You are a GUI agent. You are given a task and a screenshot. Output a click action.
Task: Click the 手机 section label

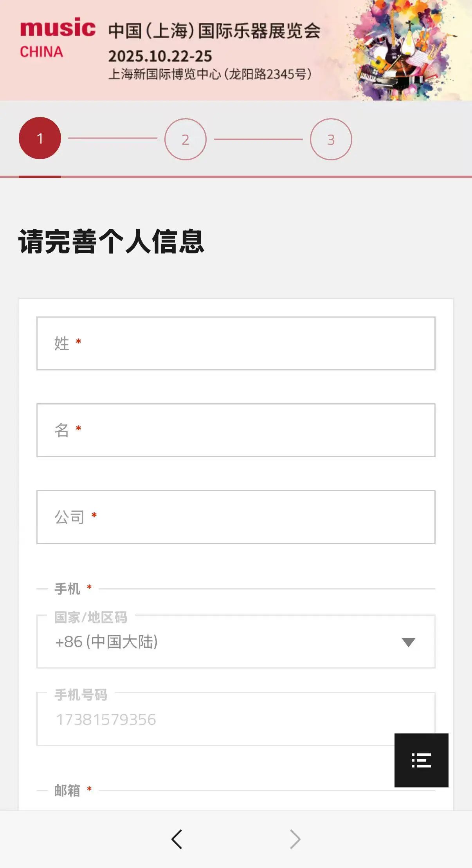[x=67, y=589]
